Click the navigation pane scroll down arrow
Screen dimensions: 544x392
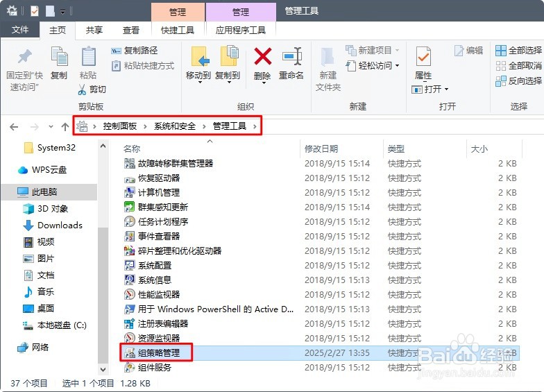click(x=103, y=370)
